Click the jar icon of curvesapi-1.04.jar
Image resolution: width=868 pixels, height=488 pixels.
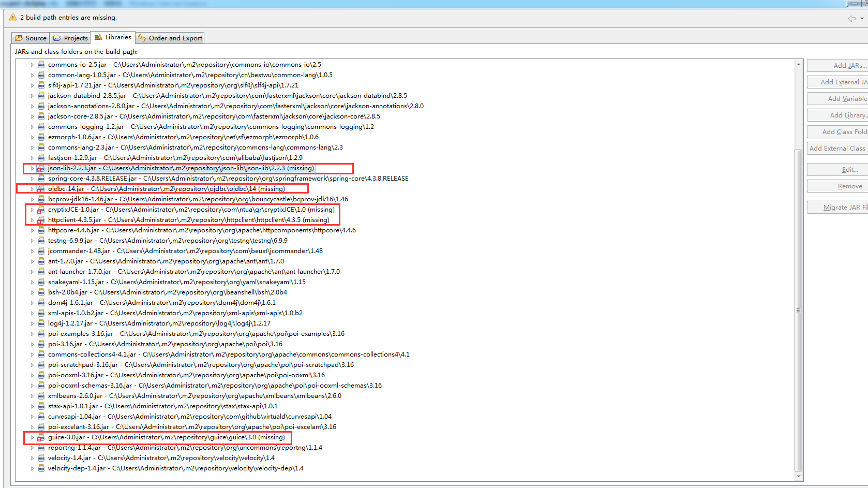[41, 417]
